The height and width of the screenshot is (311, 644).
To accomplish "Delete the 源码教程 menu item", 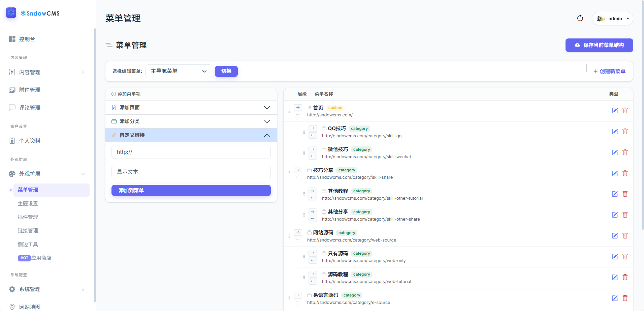I will tap(625, 277).
